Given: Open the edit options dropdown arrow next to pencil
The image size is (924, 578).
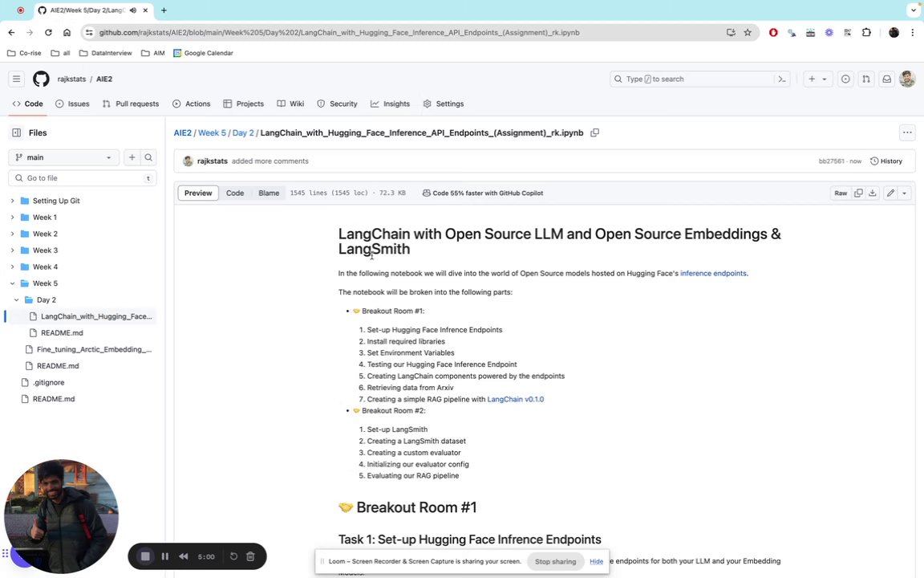Looking at the screenshot, I should 905,193.
